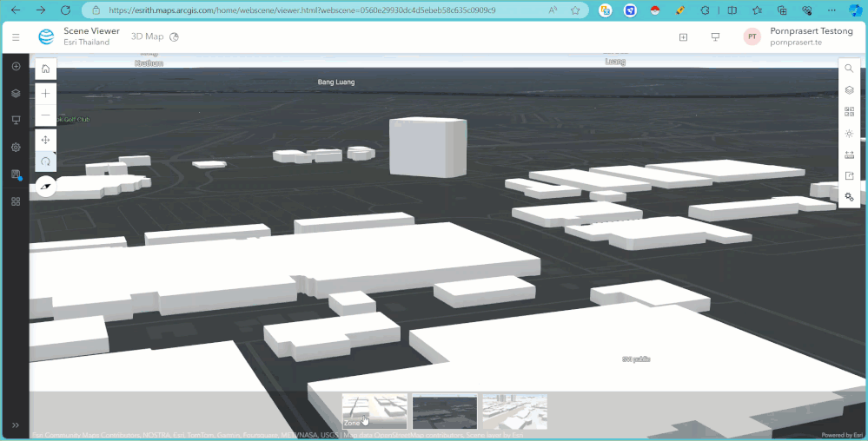Open the PT user avatar

(752, 37)
